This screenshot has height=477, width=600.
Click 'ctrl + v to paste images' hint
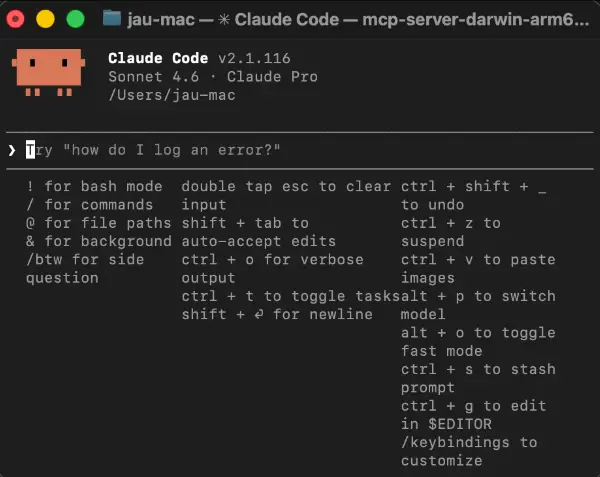pyautogui.click(x=478, y=269)
